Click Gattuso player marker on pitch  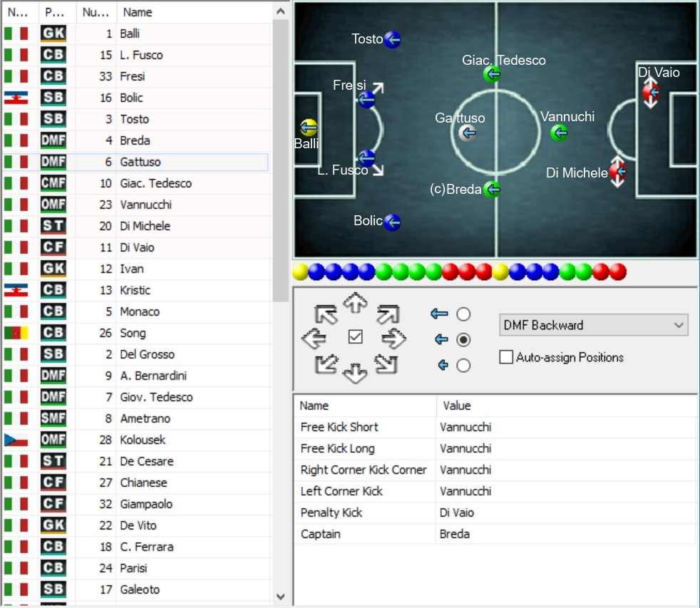[467, 133]
